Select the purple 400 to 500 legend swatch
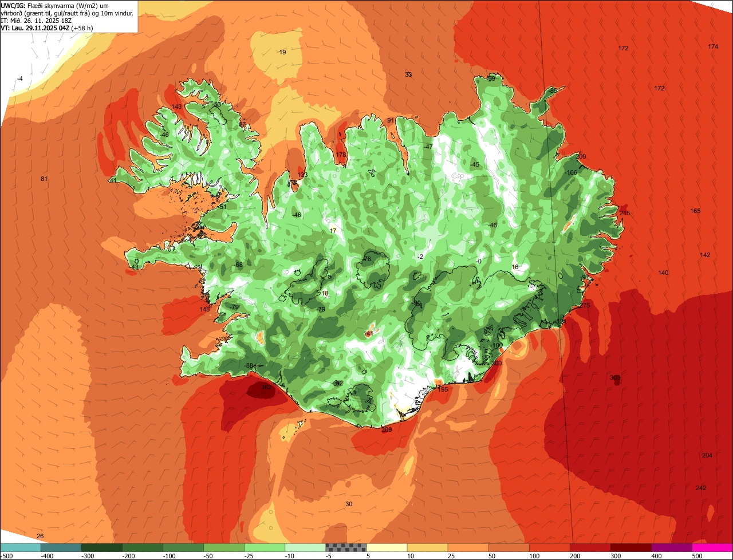733x560 pixels. pos(672,547)
